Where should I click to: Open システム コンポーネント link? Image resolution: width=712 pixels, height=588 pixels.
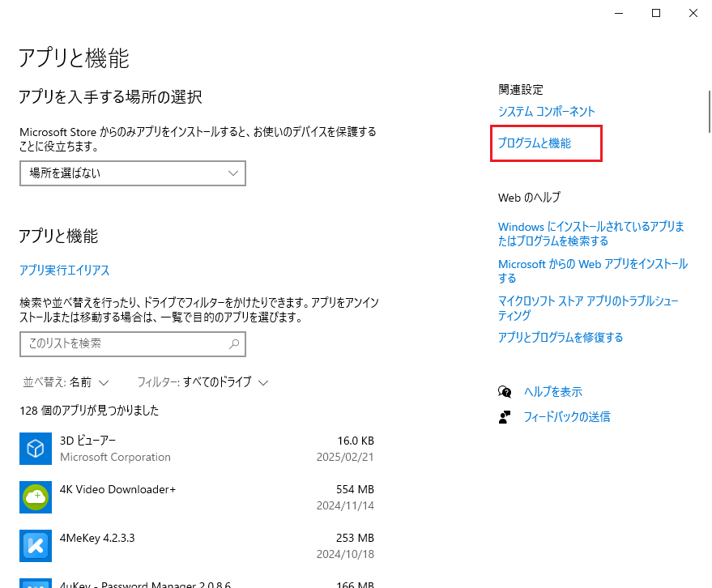tap(546, 111)
